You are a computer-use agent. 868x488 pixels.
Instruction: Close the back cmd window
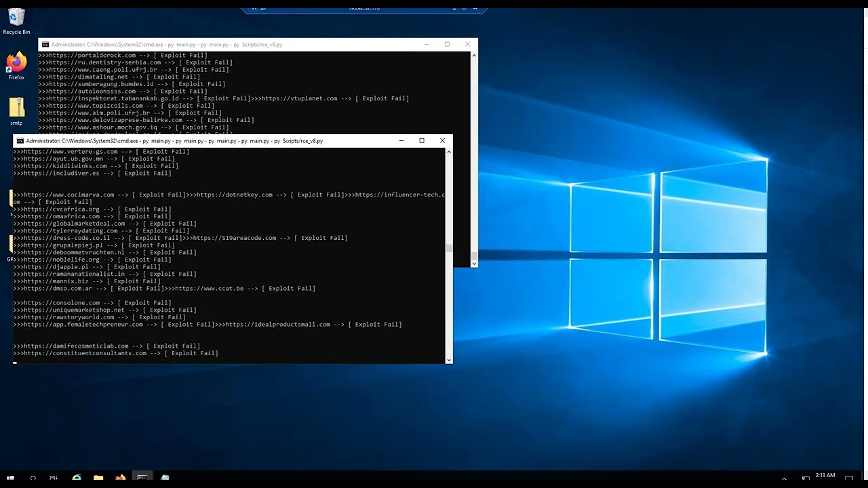pos(467,45)
